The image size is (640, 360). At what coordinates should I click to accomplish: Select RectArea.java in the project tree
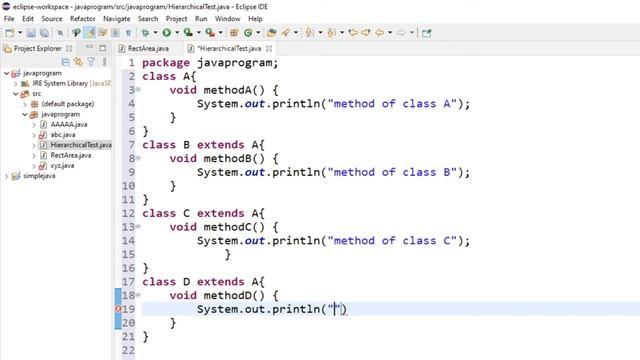click(x=71, y=155)
